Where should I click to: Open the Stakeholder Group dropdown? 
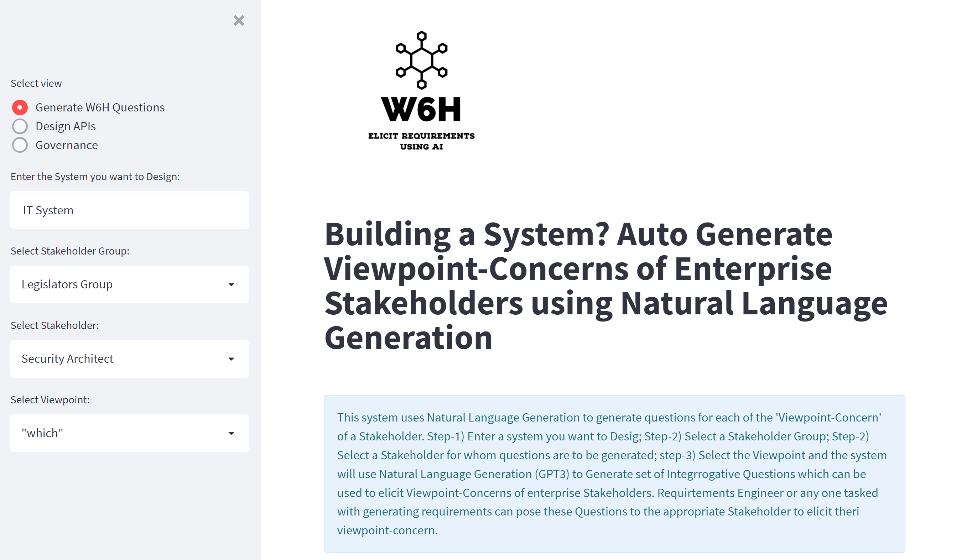(x=129, y=284)
